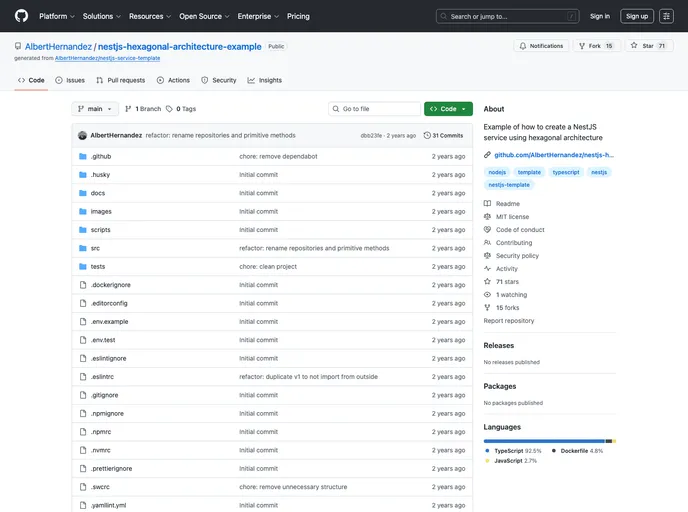Click the blue TypeScript language bar

tap(544, 441)
